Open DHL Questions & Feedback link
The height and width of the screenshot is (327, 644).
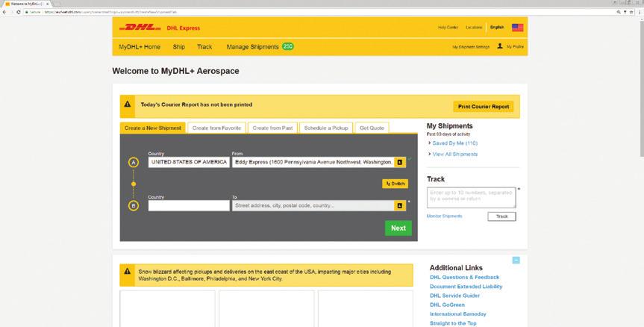coord(464,277)
